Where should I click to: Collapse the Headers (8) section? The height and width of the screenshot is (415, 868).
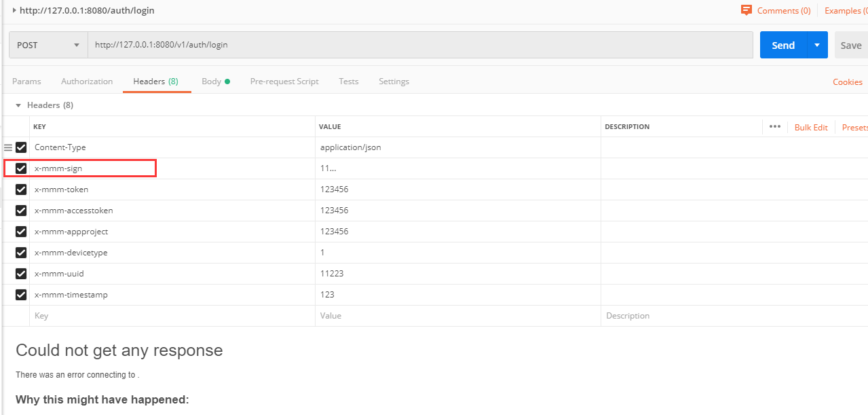point(18,106)
